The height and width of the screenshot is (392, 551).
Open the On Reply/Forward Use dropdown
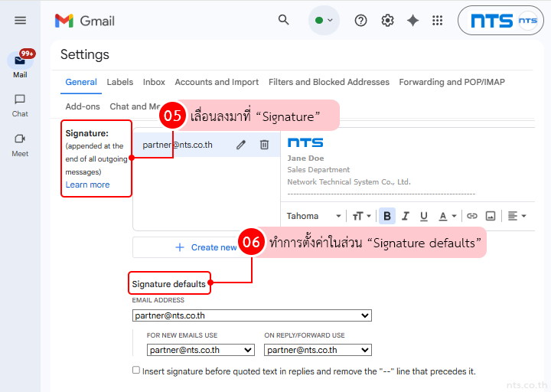pos(318,350)
